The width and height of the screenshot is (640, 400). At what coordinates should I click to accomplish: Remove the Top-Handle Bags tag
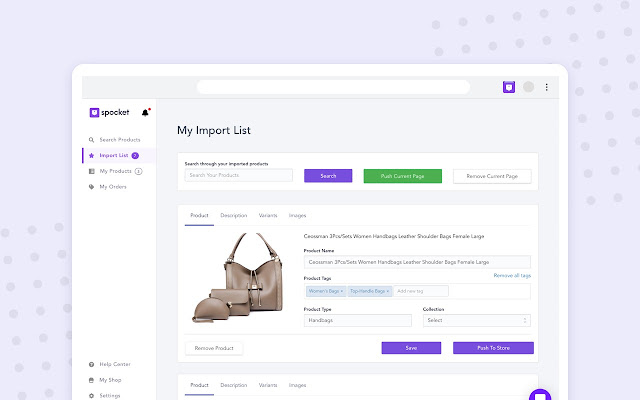[x=388, y=291]
